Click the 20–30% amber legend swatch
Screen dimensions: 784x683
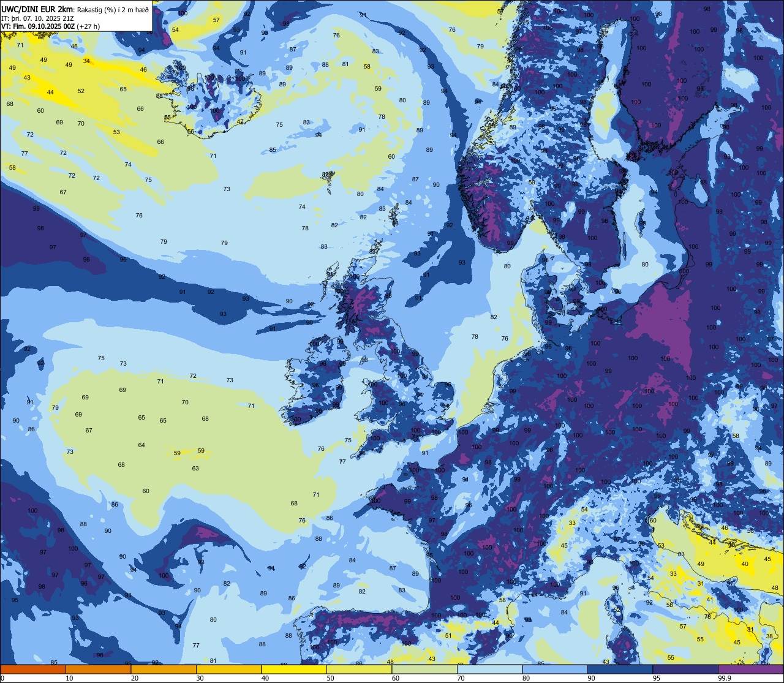click(164, 669)
